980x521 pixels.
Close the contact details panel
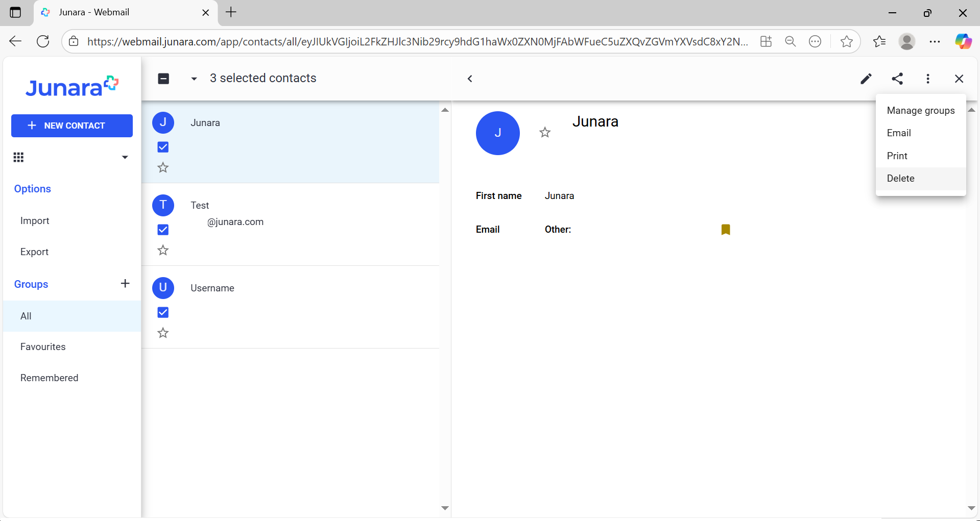click(959, 79)
